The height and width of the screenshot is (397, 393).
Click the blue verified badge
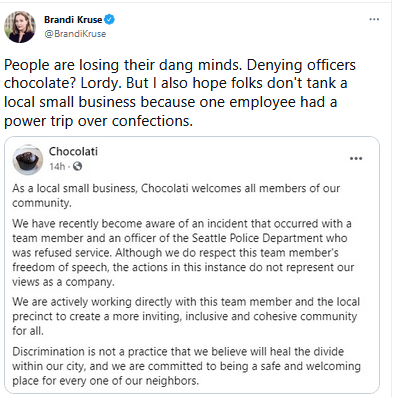110,20
